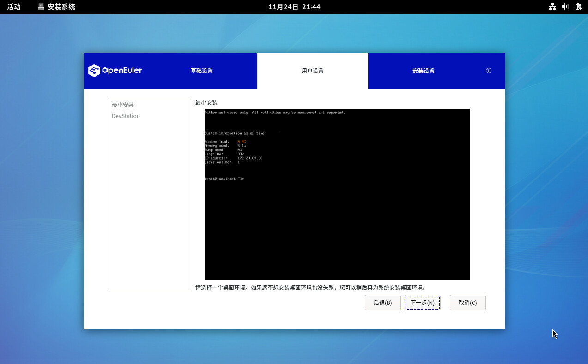Open the volume speaker icon
Screen dimensions: 588x364
[x=565, y=6]
